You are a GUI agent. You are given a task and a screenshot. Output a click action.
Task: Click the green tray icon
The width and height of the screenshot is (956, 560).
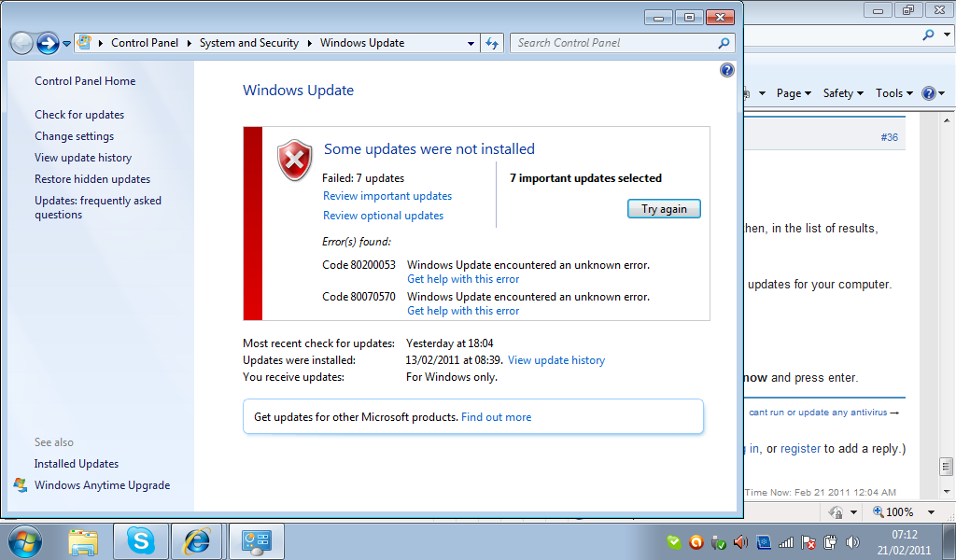674,541
